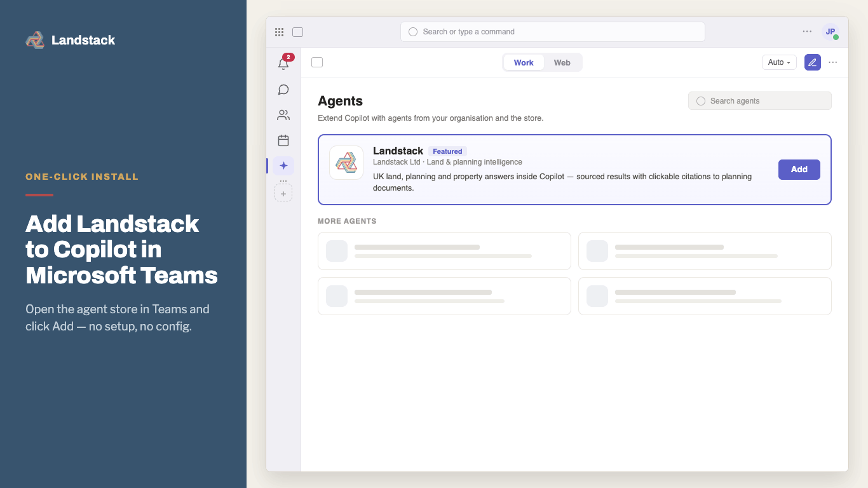
Task: Open the Calendar icon in sidebar
Action: tap(283, 140)
